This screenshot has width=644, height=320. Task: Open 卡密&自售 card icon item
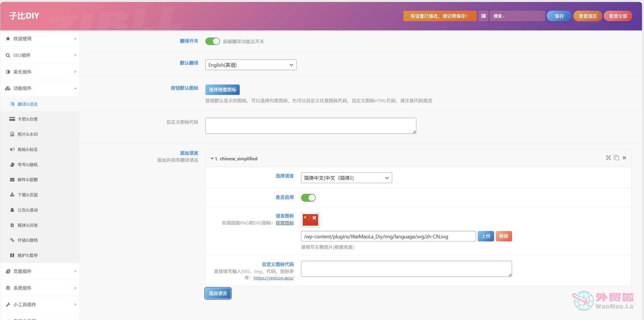[x=28, y=119]
